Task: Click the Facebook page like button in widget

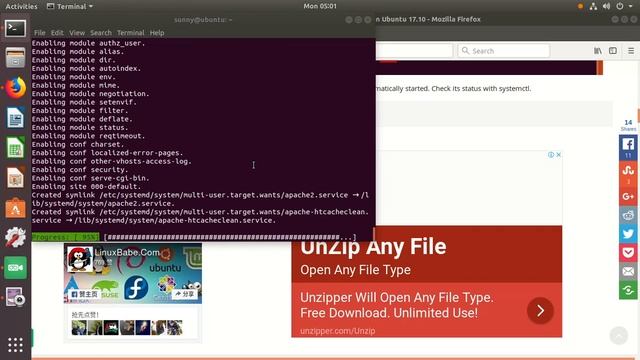Action: tap(84, 294)
